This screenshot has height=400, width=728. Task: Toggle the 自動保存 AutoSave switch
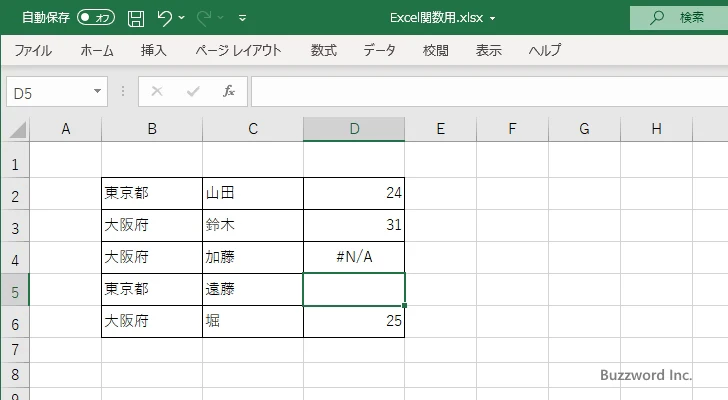point(96,18)
